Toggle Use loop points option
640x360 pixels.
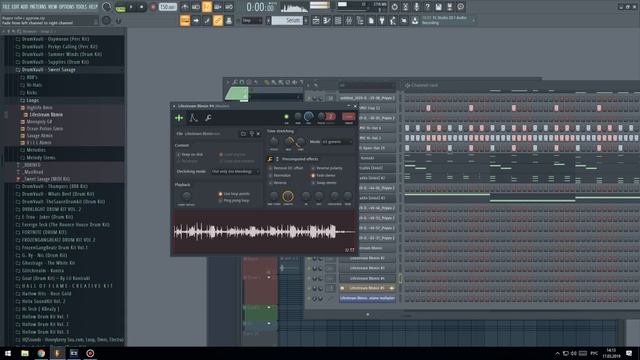click(x=234, y=194)
